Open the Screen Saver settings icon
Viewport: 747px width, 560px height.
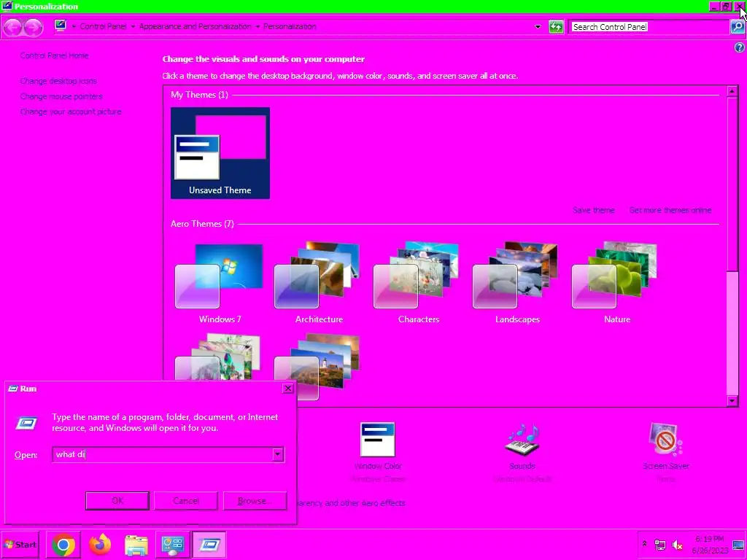tap(665, 440)
